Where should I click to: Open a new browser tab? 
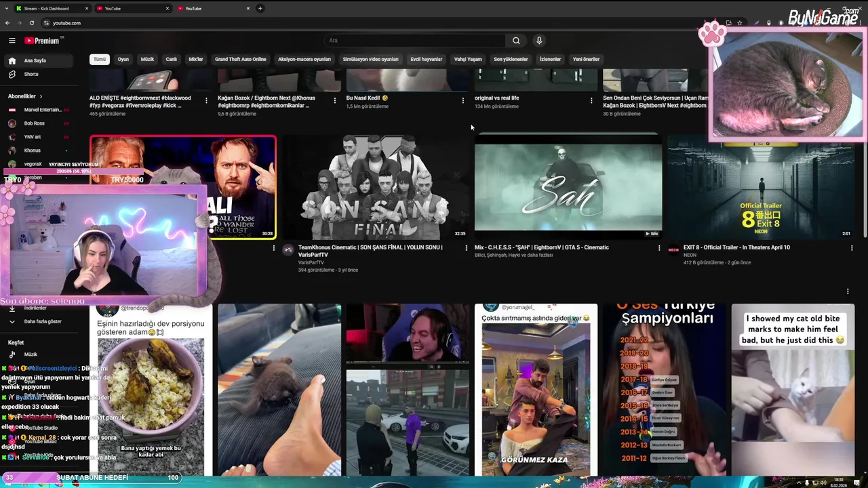260,9
